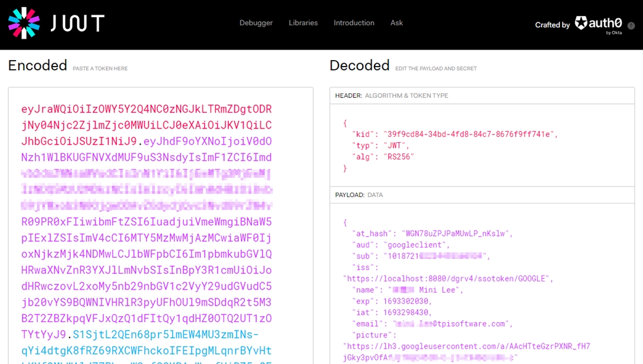Click the googleusercontent picture URL

(466, 346)
